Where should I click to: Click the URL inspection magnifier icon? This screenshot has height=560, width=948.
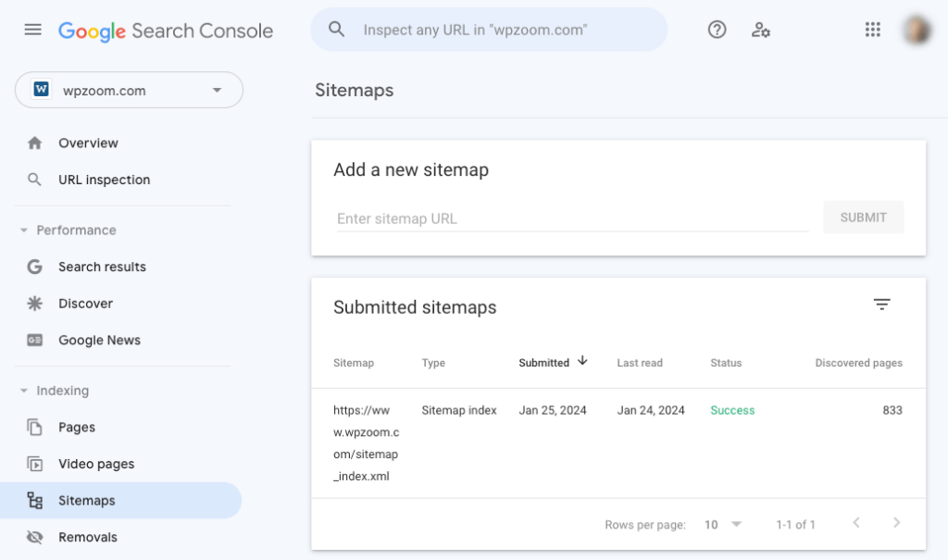click(34, 180)
